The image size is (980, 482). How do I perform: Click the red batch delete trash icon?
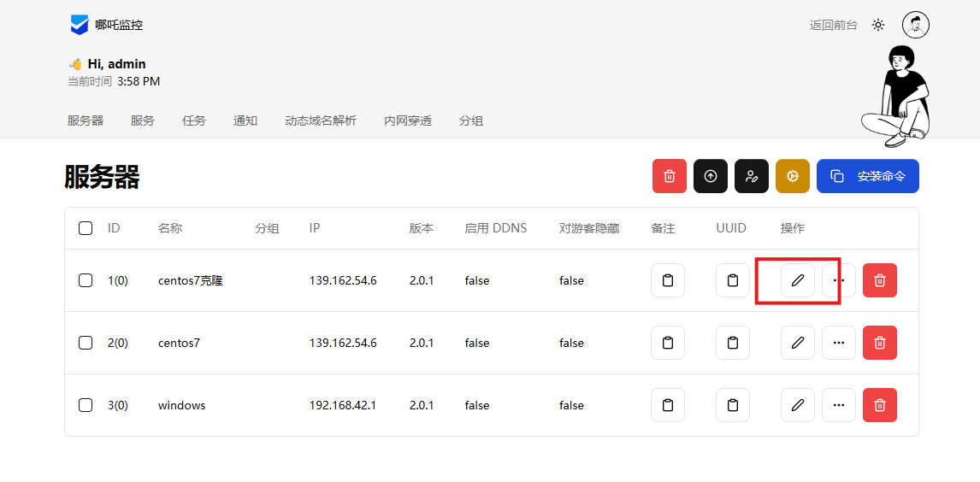click(x=670, y=176)
